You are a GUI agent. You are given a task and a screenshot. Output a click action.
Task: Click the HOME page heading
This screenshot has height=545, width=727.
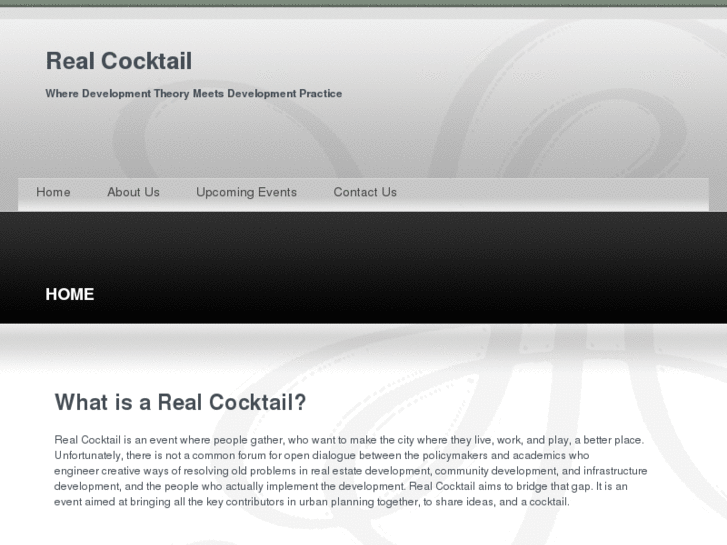[x=70, y=294]
